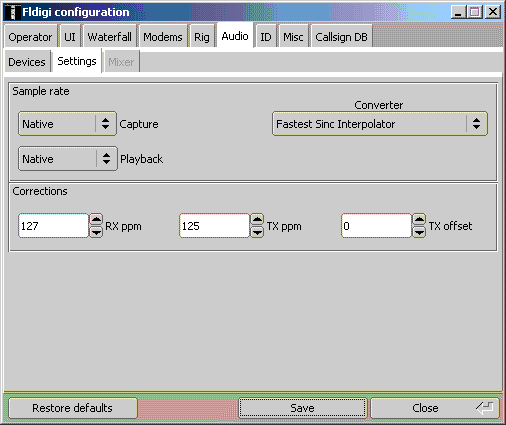
Task: Close window using title bar X
Action: tap(493, 12)
